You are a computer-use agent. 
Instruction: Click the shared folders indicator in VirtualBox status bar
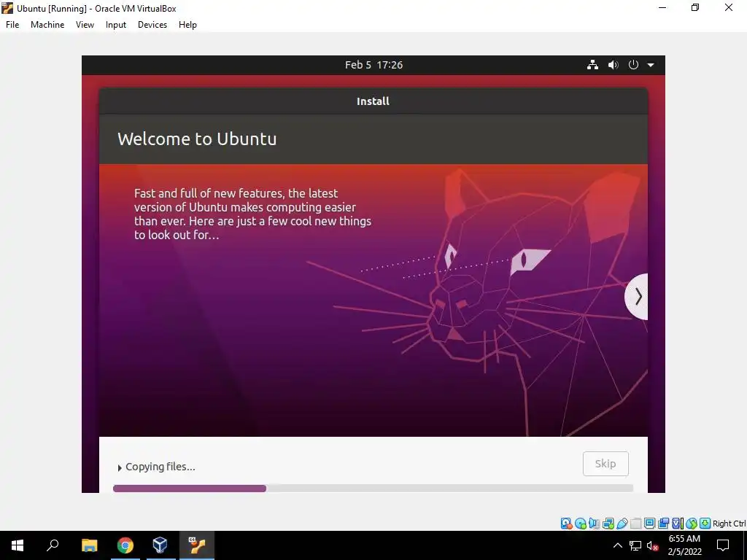[x=635, y=524]
